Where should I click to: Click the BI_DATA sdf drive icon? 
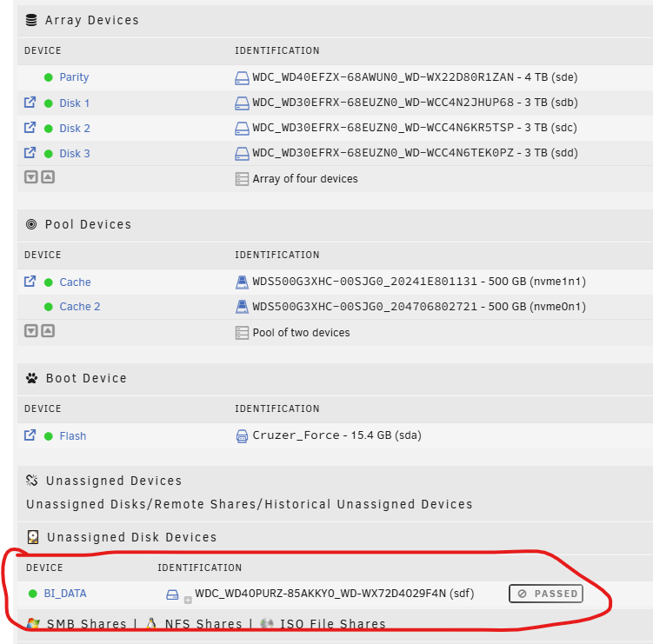(x=172, y=594)
